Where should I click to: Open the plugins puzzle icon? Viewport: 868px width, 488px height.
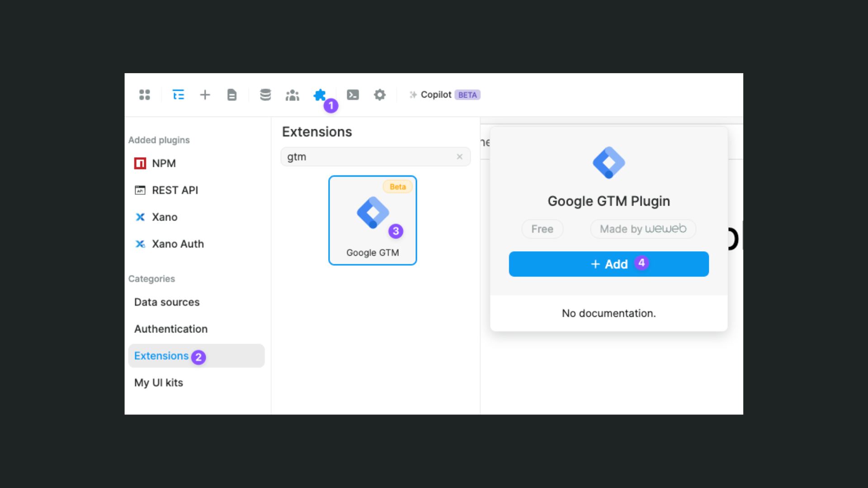(320, 95)
